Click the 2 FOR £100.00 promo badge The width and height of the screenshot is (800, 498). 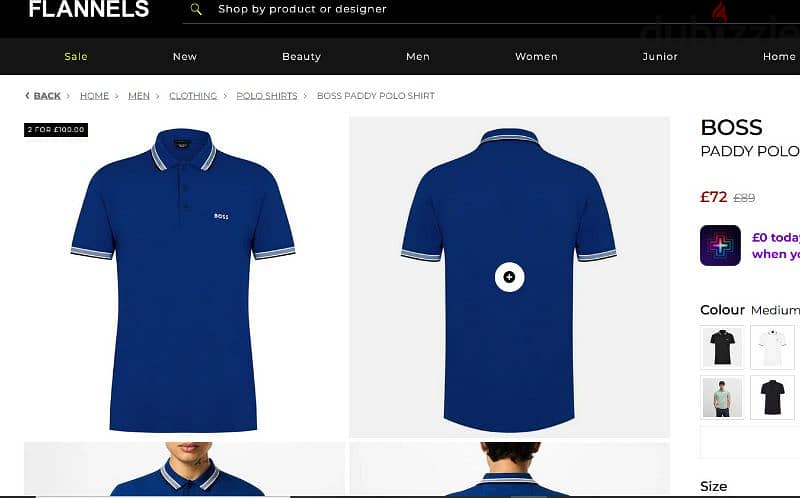[56, 130]
